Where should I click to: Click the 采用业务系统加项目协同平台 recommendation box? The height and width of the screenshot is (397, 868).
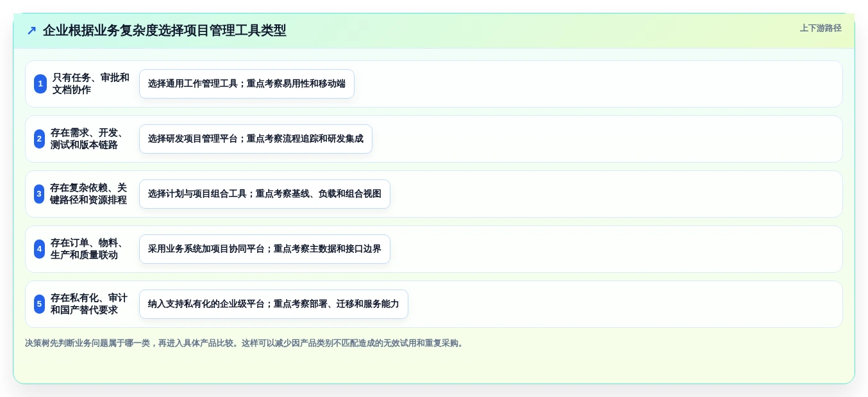pyautogui.click(x=265, y=249)
